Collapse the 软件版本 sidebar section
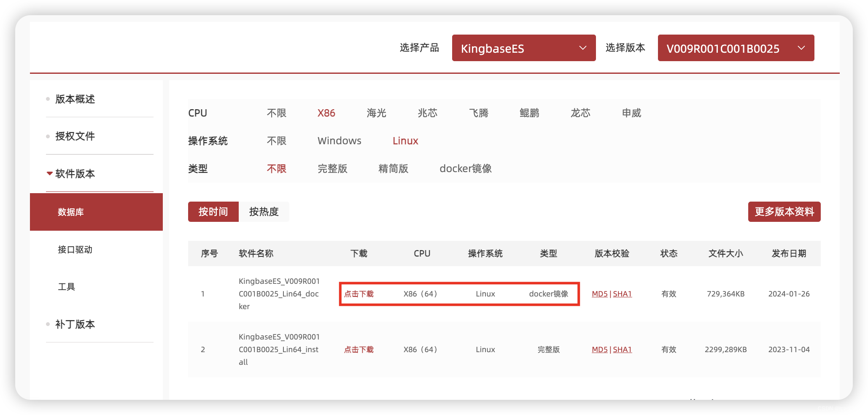Image resolution: width=868 pixels, height=415 pixels. [75, 174]
